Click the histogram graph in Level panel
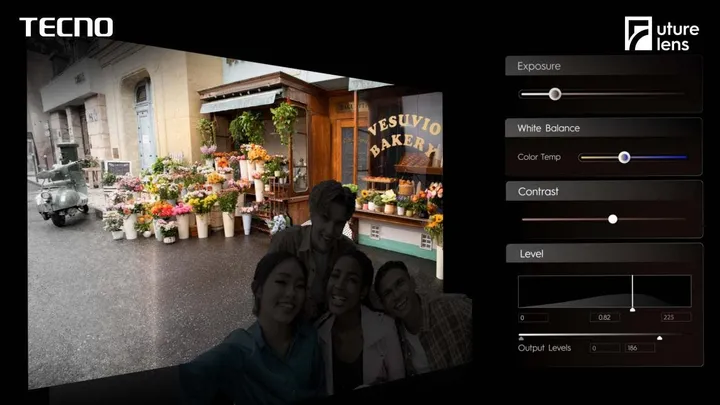This screenshot has height=405, width=720. click(x=604, y=290)
